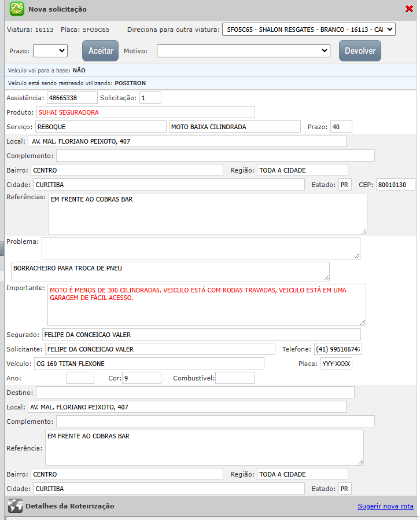Image resolution: width=420 pixels, height=520 pixels.
Task: Click the Segurado name field
Action: [x=201, y=335]
